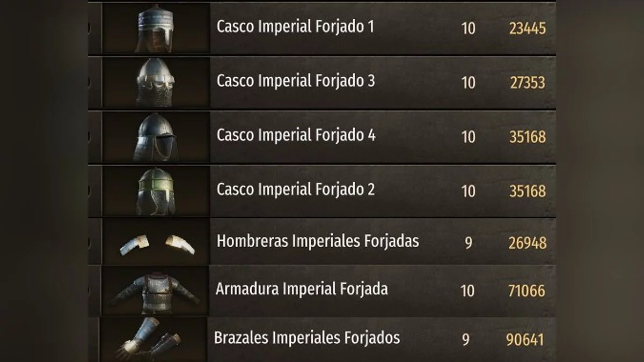The width and height of the screenshot is (644, 362).
Task: Click the Casco Imperial Forjado 3 name
Action: (x=296, y=81)
